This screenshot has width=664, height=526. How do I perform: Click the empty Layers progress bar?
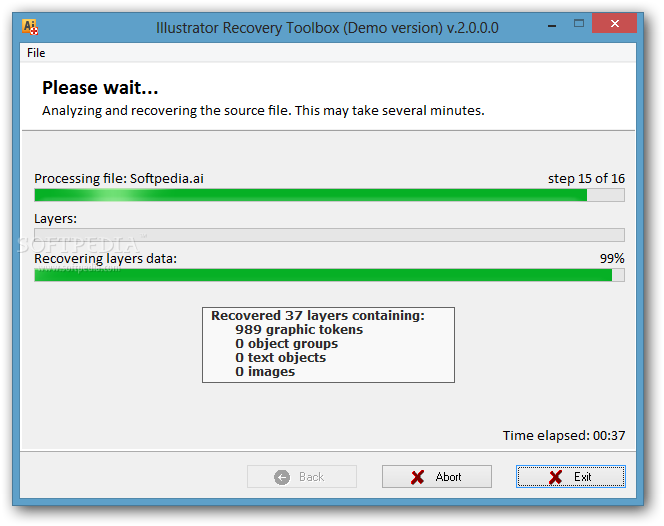coord(329,235)
